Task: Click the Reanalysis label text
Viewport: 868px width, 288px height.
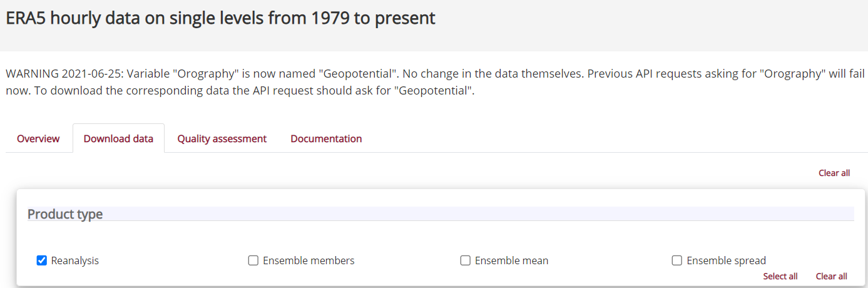Action: [x=75, y=260]
